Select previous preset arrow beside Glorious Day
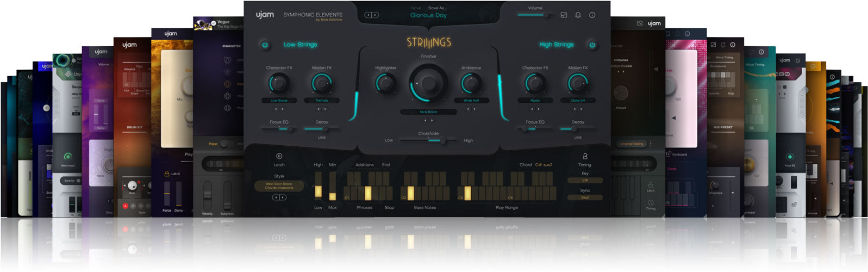 pyautogui.click(x=369, y=15)
